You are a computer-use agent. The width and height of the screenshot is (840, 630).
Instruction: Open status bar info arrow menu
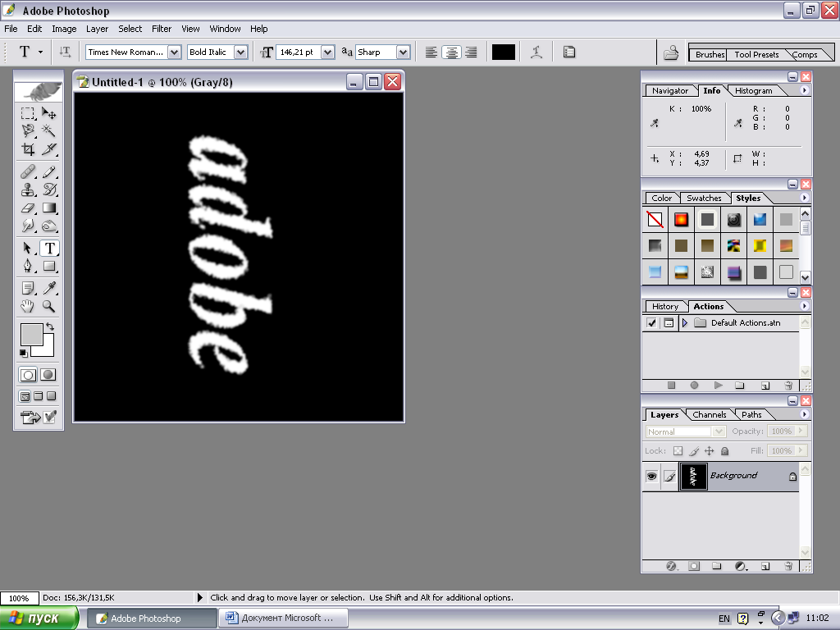(x=200, y=597)
